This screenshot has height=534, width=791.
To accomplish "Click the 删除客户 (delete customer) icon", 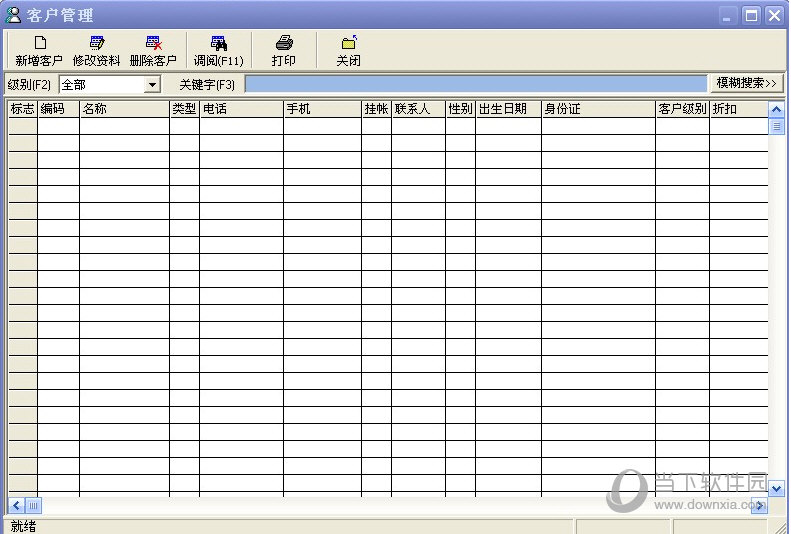I will click(x=153, y=43).
